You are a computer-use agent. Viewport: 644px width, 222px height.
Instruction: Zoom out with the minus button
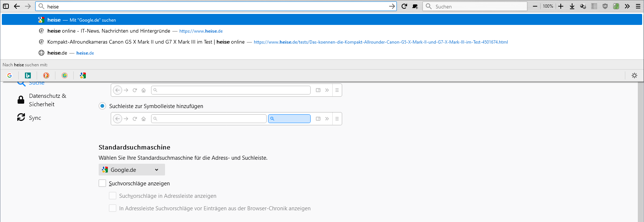click(x=535, y=6)
